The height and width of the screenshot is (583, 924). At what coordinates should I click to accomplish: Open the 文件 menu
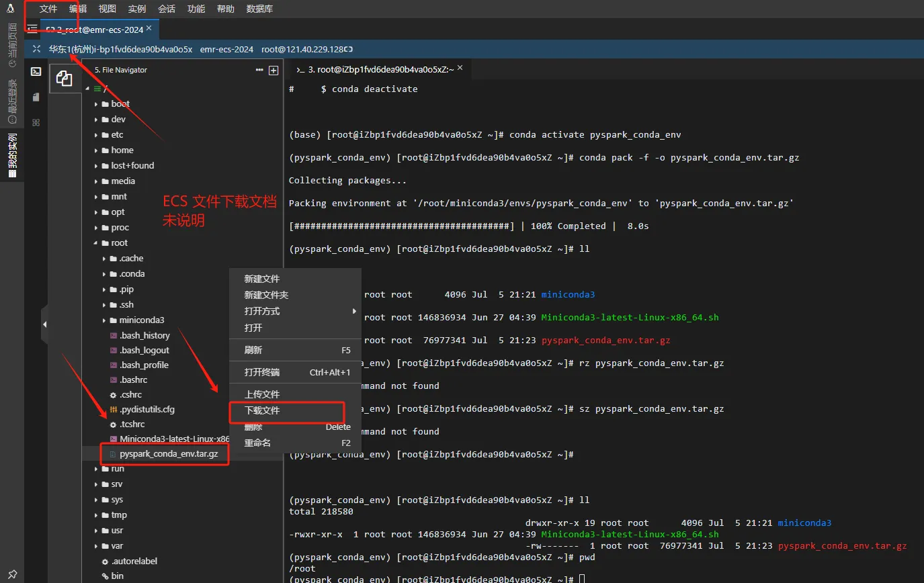pos(48,9)
